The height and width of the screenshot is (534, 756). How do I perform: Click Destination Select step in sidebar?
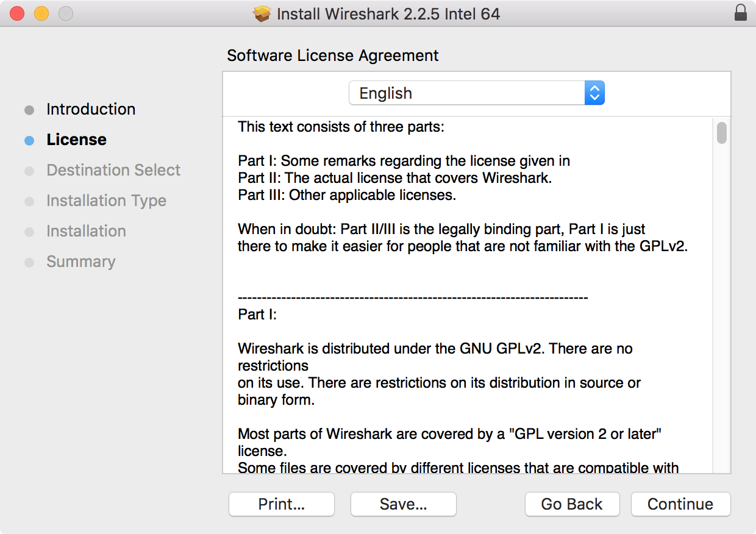tap(113, 170)
